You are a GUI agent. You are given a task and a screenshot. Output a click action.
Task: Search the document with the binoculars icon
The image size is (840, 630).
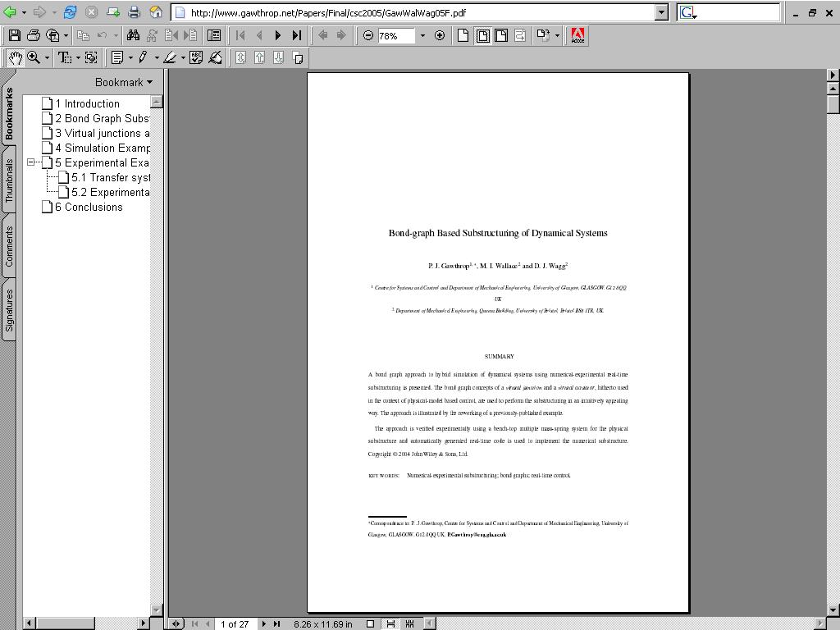pos(133,36)
